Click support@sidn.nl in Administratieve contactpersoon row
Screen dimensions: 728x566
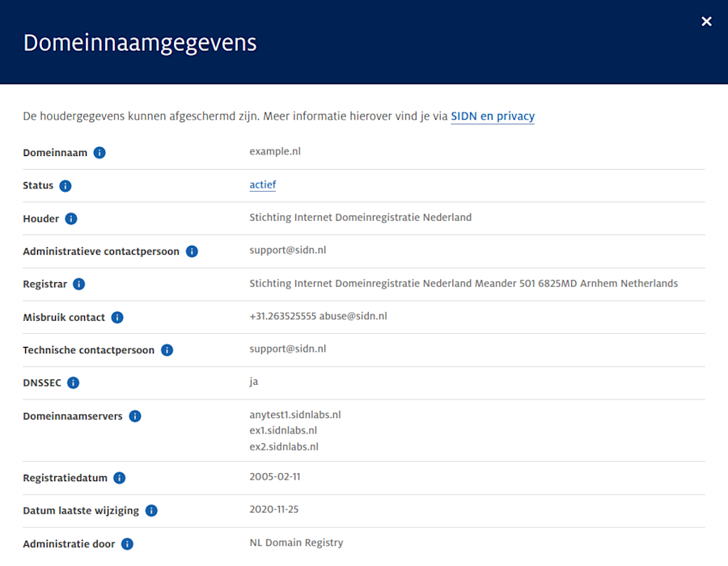pos(288,251)
